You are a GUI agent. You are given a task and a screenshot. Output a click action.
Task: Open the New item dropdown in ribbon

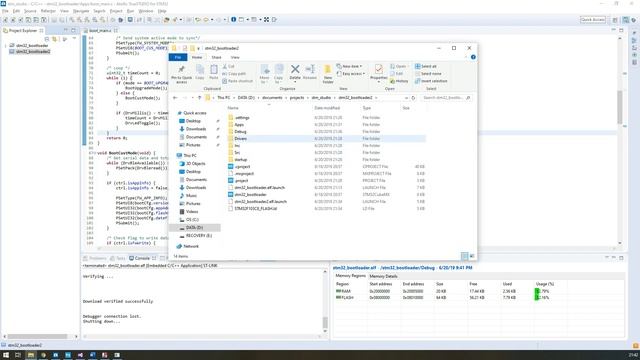pyautogui.click(x=349, y=66)
